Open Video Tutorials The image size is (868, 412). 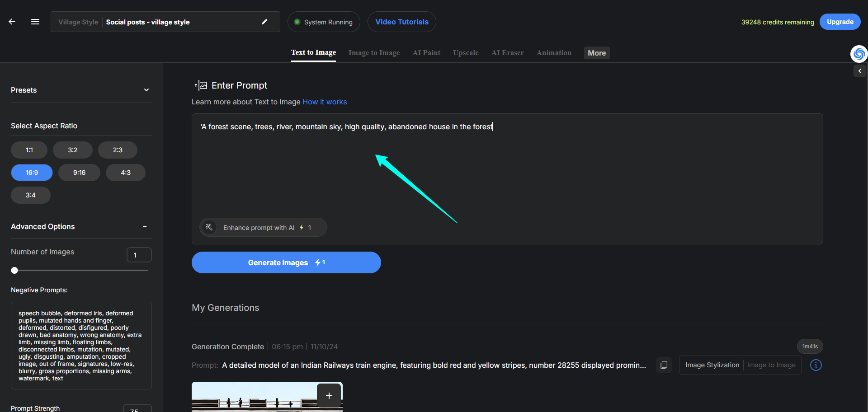402,22
